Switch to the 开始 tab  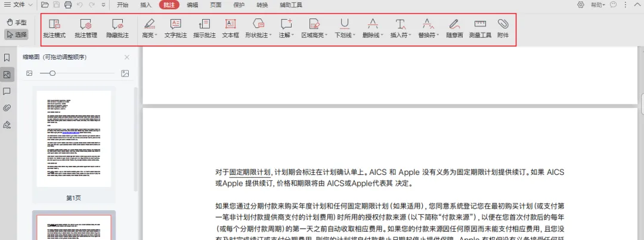click(x=122, y=5)
